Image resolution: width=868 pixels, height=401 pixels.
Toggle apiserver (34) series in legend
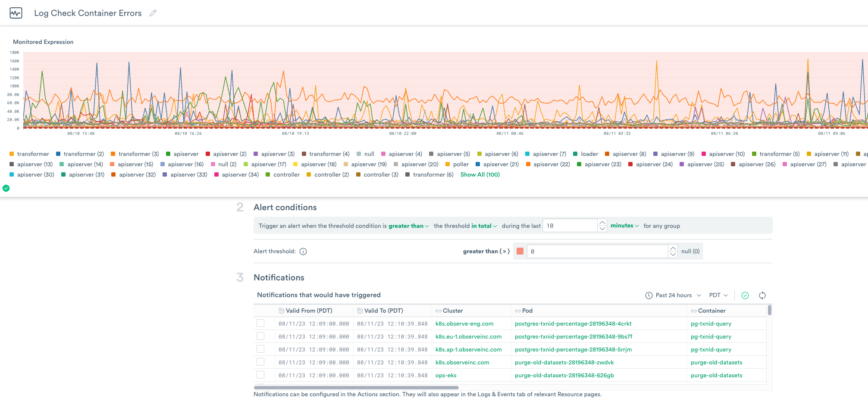click(x=236, y=174)
